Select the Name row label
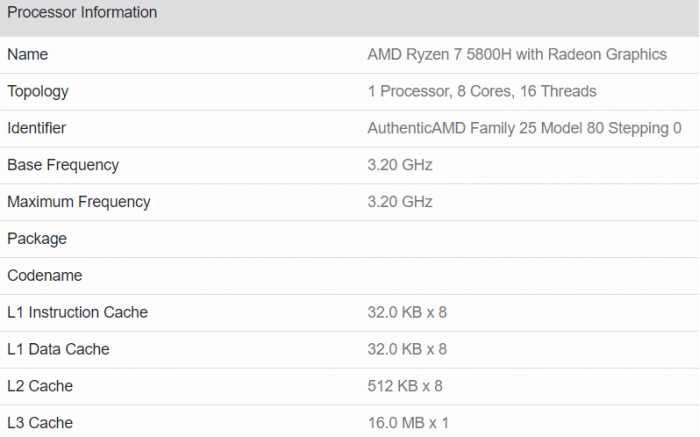 (27, 55)
